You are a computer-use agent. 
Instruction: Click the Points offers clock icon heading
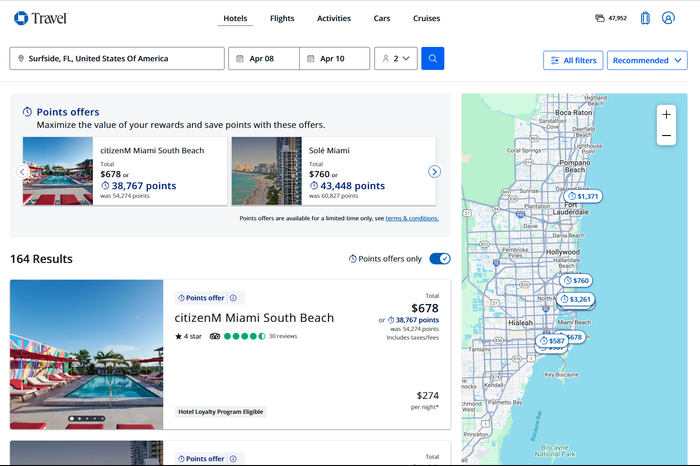[27, 112]
